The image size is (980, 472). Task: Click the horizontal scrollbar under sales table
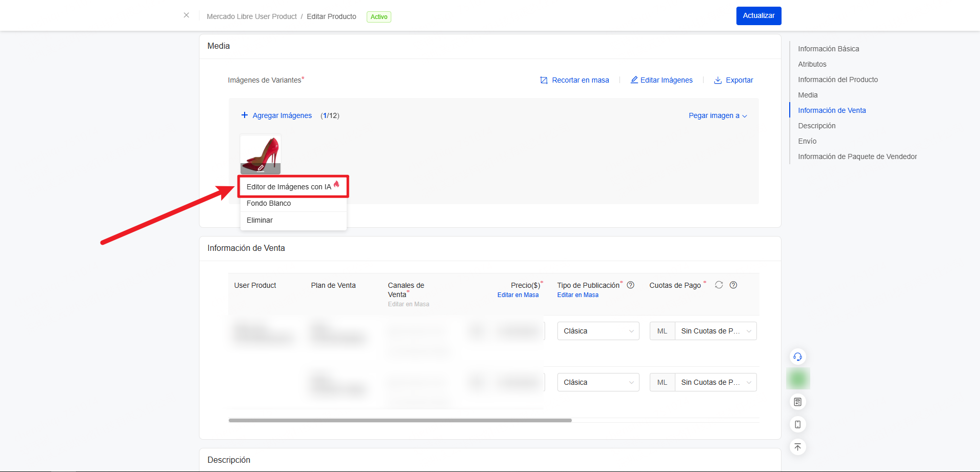[400, 420]
